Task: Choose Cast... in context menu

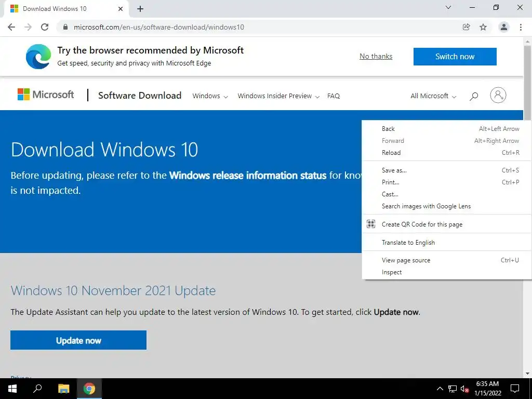Action: click(x=446, y=194)
